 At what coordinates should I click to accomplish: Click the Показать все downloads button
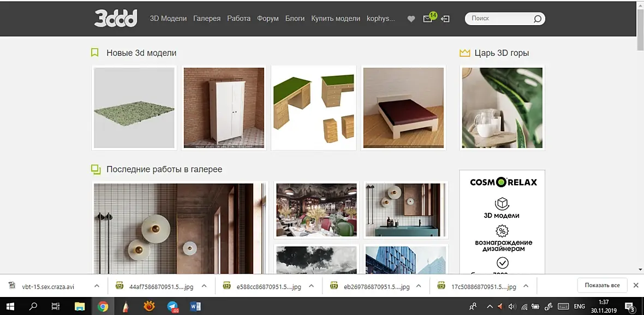coord(602,285)
